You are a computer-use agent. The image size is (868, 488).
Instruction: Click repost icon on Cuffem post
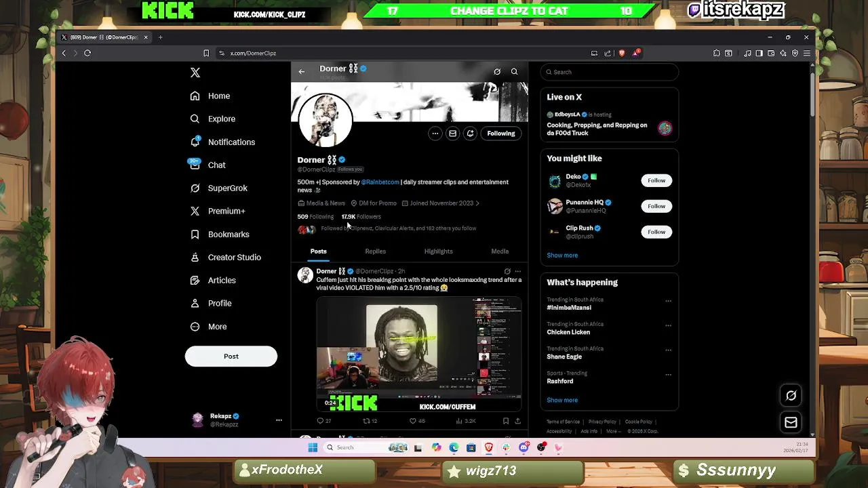(x=366, y=421)
